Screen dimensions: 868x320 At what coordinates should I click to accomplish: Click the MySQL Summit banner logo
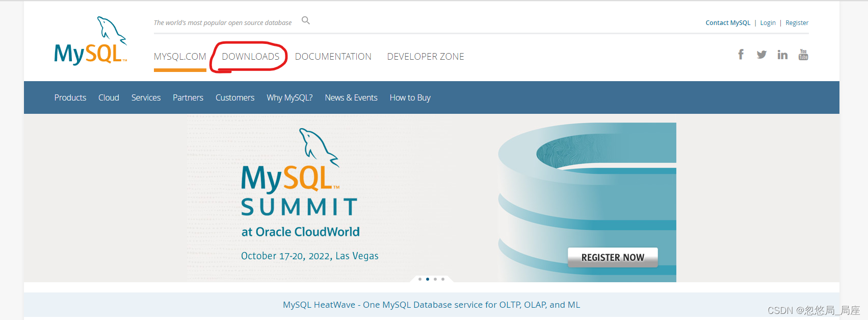click(x=299, y=173)
